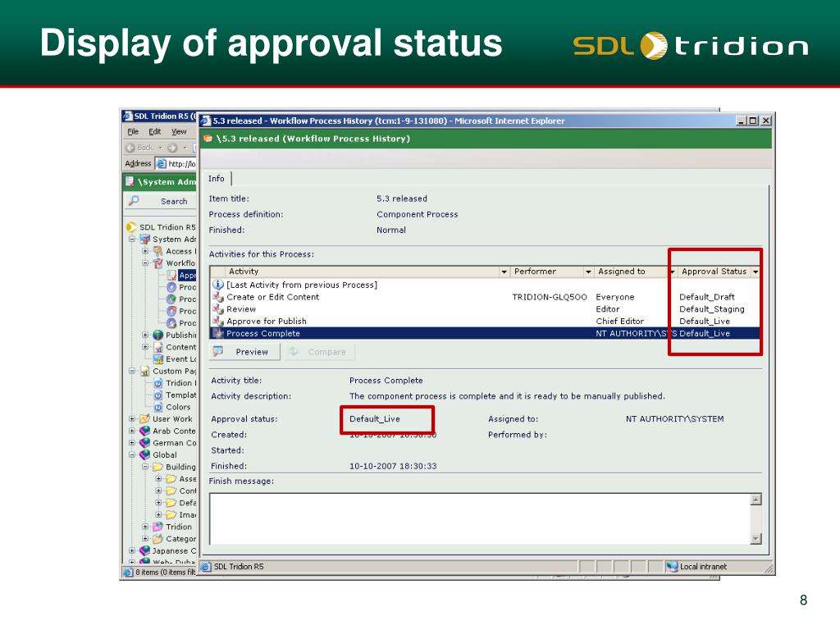
Task: Click the info icon of the Last Activity row
Action: [x=218, y=285]
